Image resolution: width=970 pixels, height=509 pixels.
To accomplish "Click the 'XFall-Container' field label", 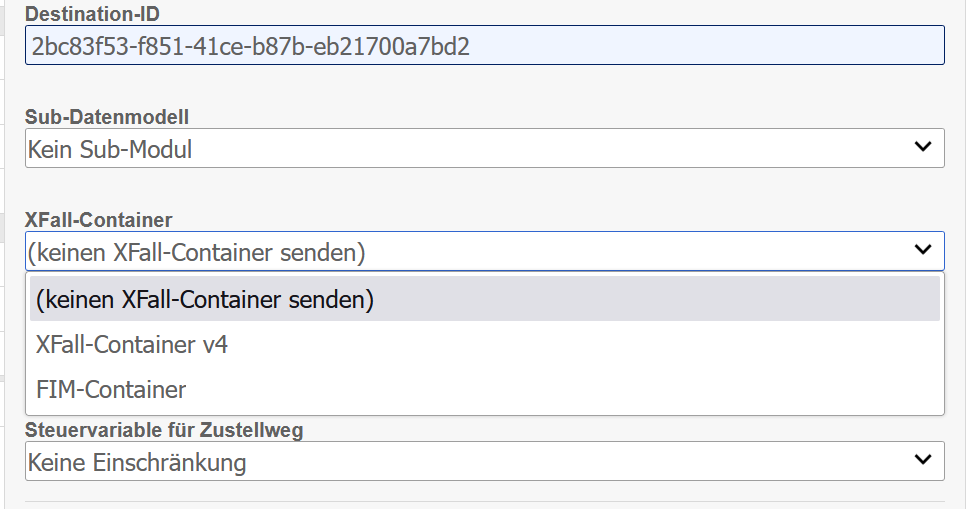I will (99, 220).
